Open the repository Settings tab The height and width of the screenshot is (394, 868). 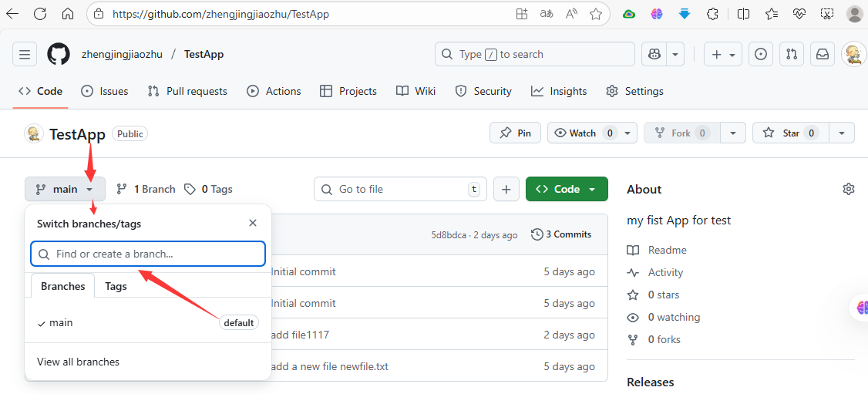coord(635,91)
